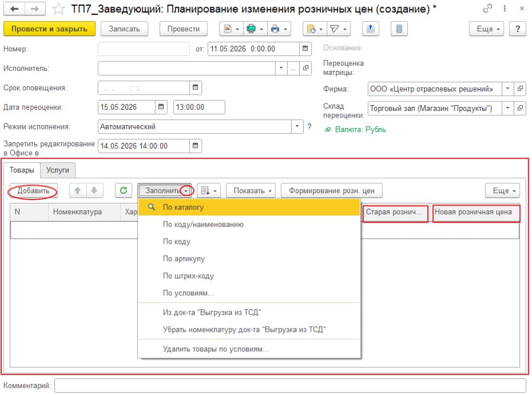Click into the Комментарий input field

pos(290,386)
